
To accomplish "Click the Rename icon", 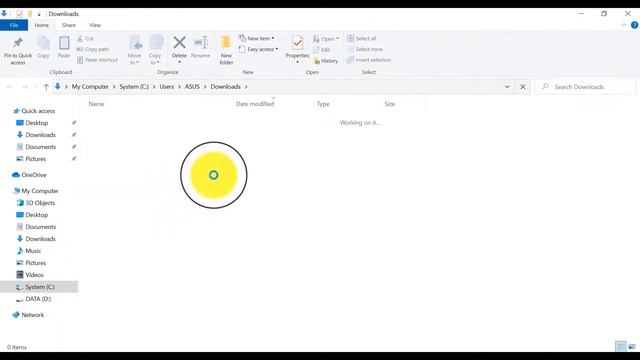I will (x=201, y=42).
